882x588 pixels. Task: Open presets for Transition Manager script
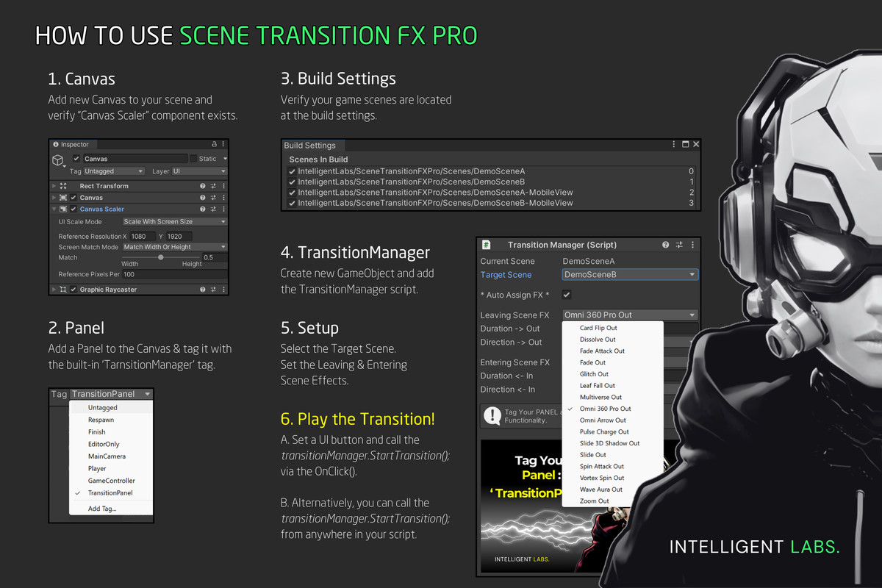tap(679, 245)
